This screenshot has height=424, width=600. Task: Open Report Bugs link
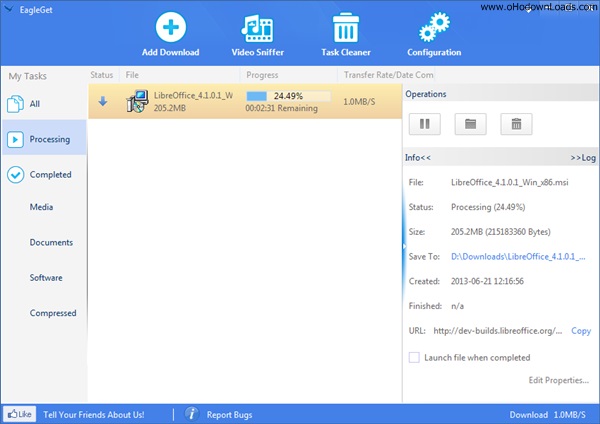[x=229, y=415]
